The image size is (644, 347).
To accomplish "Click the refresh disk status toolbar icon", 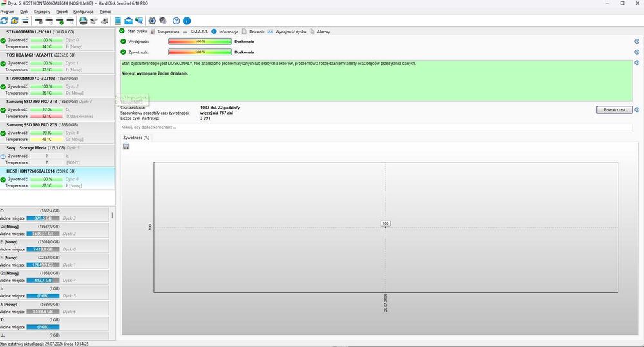I will coord(4,21).
